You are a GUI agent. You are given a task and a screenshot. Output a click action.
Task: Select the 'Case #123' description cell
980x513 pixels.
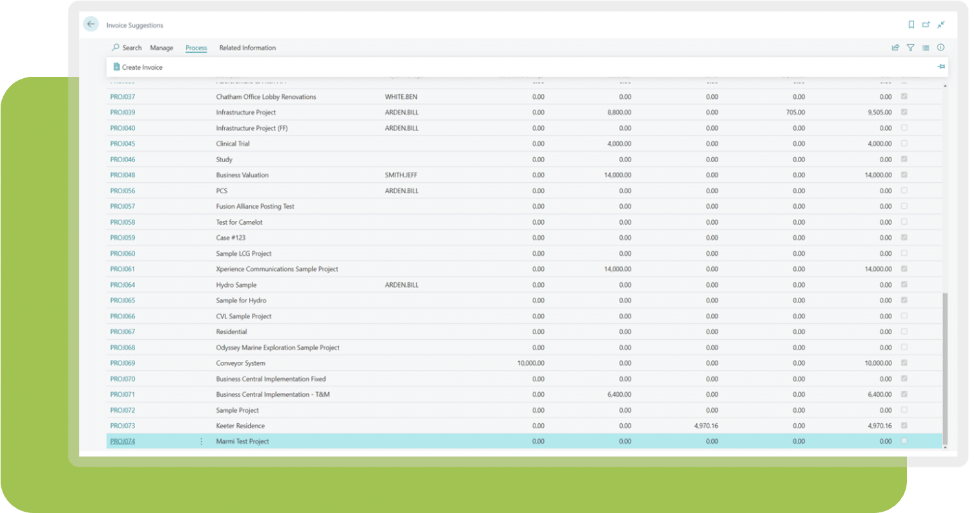[x=231, y=238]
